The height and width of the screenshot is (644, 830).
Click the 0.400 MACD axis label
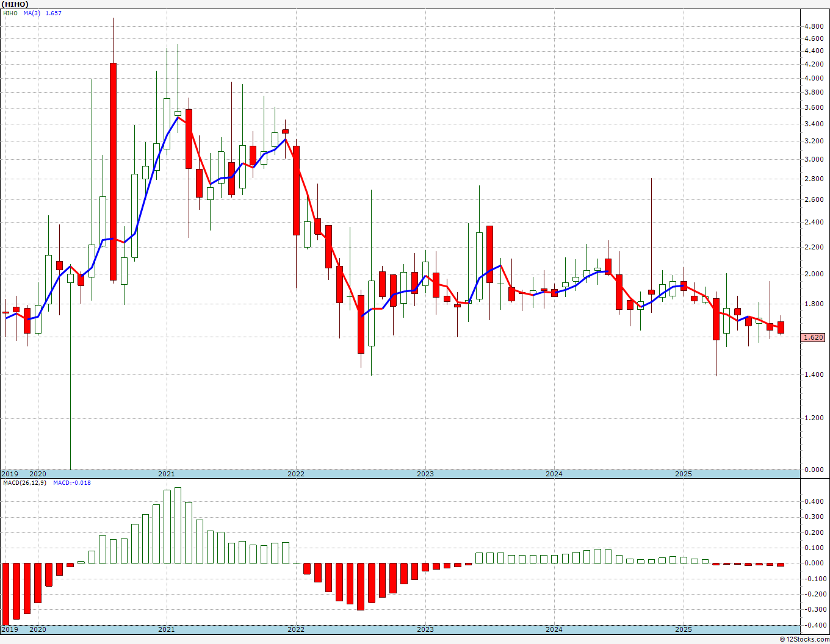coord(815,502)
